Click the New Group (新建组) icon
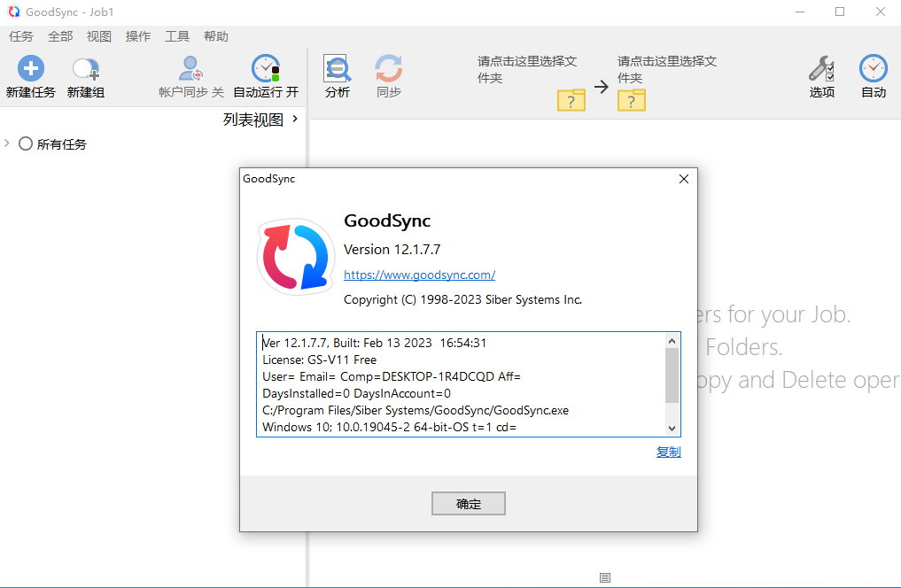 86,69
